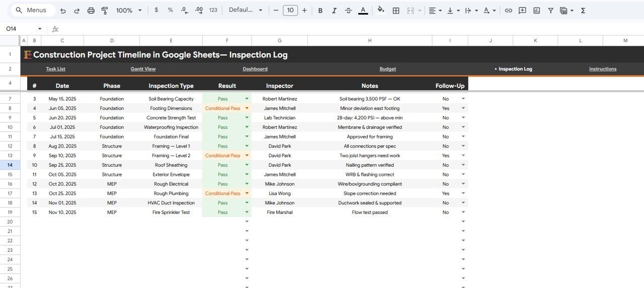
Task: Click the font size input field
Action: [x=290, y=11]
